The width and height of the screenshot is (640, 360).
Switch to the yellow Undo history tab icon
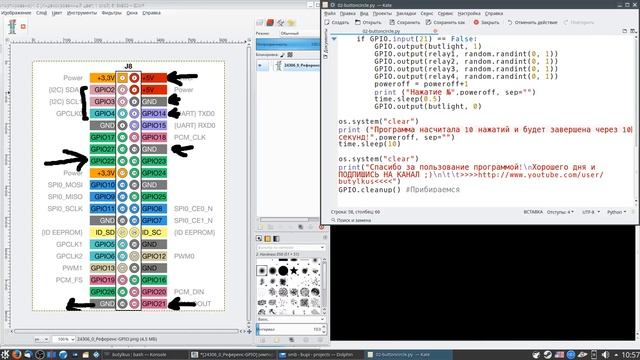tap(291, 23)
